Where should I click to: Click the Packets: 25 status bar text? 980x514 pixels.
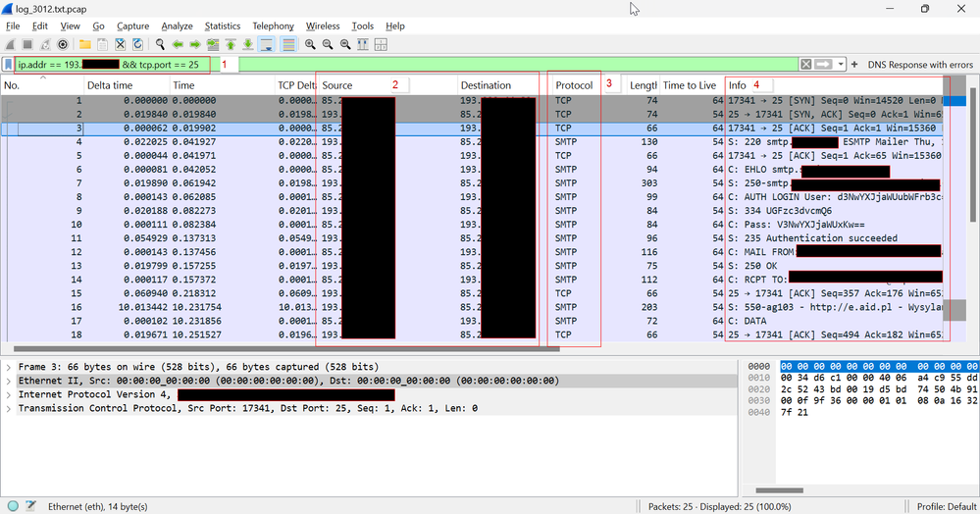pyautogui.click(x=719, y=506)
